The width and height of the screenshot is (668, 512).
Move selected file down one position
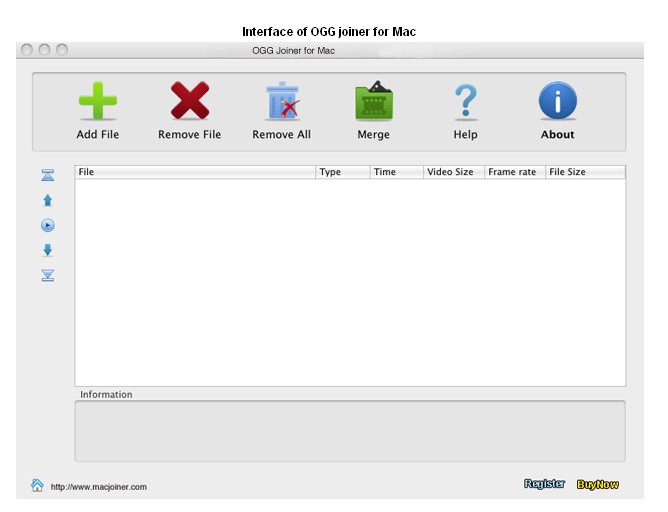(x=48, y=250)
